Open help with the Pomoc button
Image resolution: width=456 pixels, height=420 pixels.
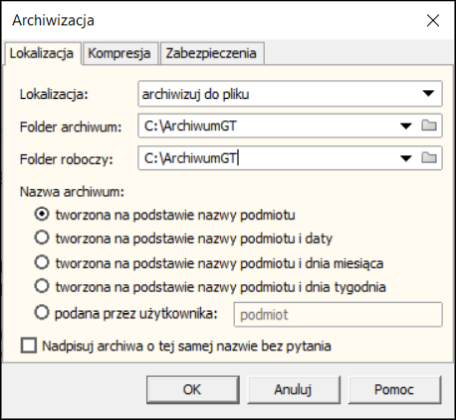coord(394,389)
